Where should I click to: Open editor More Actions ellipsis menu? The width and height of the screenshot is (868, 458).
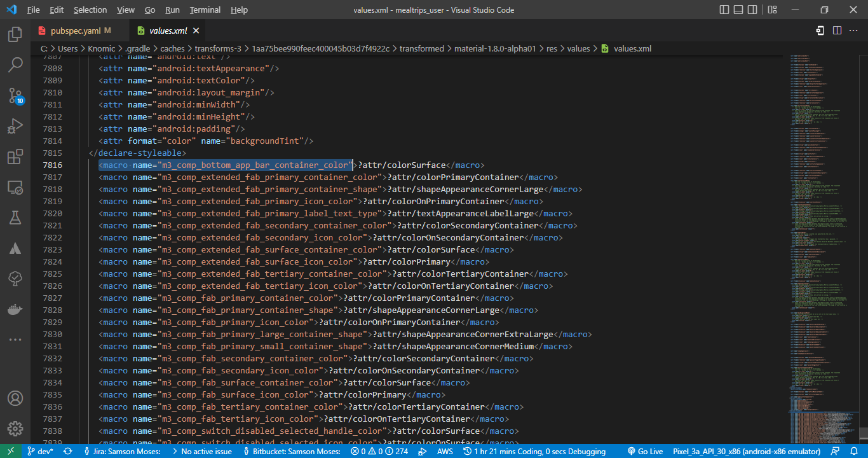(853, 31)
